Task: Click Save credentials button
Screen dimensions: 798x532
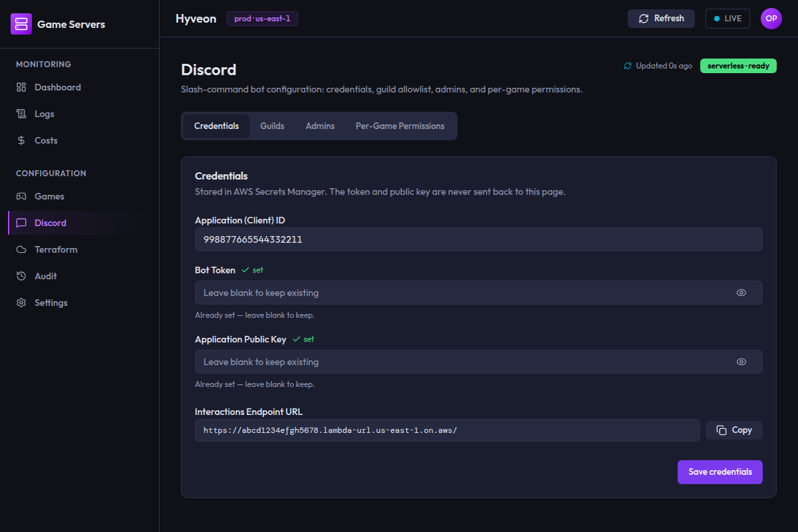Action: pyautogui.click(x=720, y=472)
